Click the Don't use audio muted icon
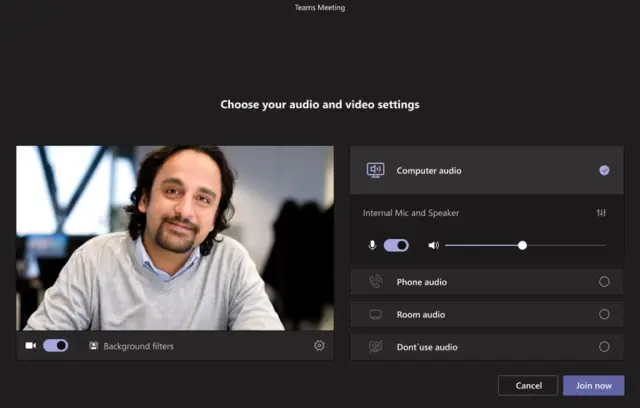 click(x=376, y=347)
